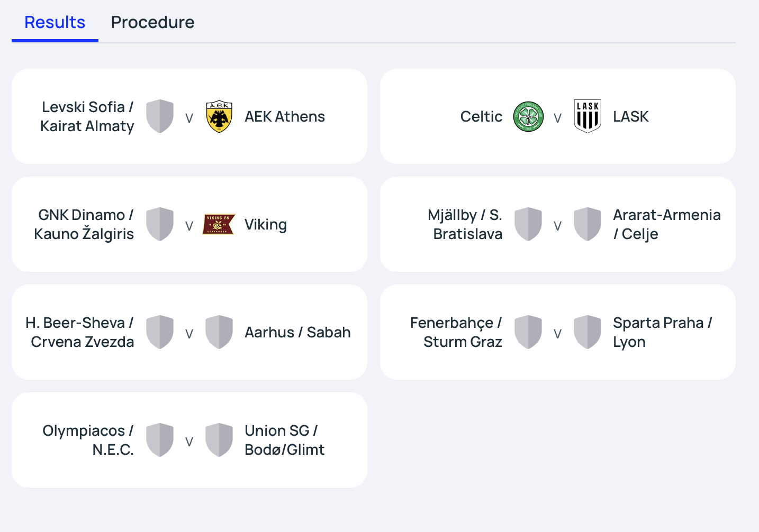Open the Celtic team name link

click(481, 116)
